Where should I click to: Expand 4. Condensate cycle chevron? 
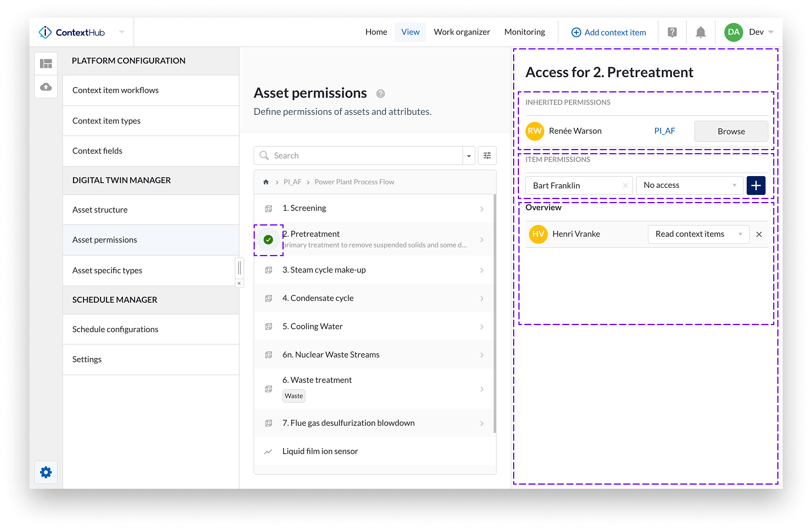click(x=482, y=299)
